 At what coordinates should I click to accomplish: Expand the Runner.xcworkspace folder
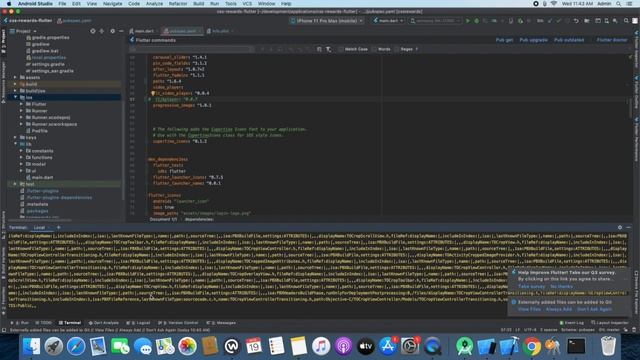pyautogui.click(x=21, y=124)
